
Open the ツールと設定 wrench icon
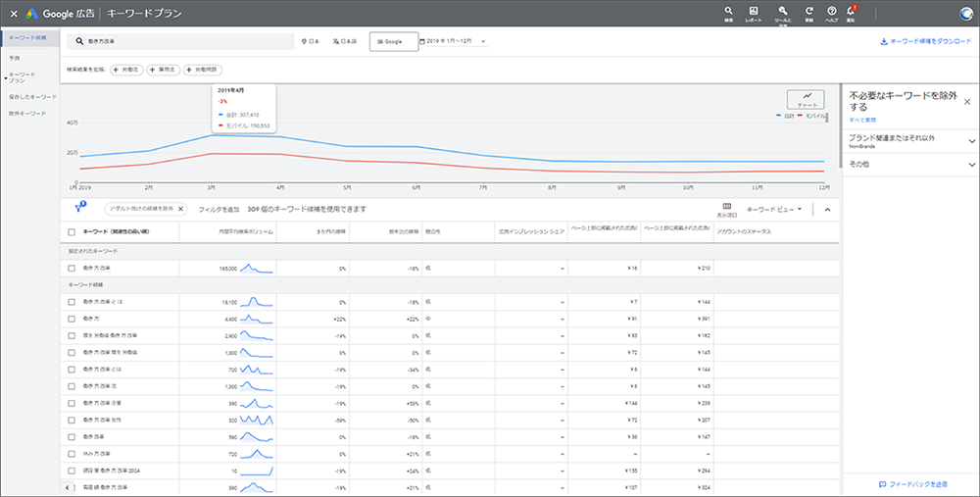click(x=782, y=11)
